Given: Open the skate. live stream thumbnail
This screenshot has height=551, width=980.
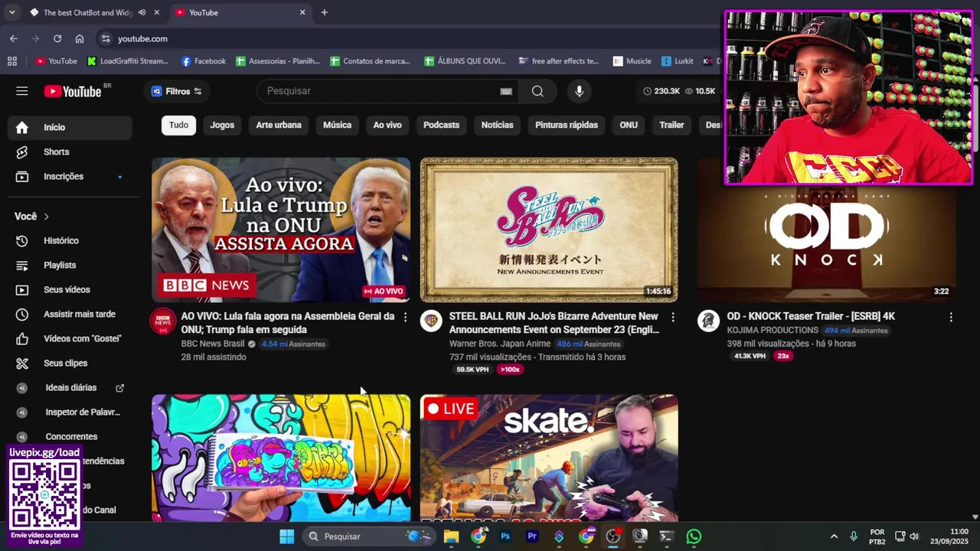Looking at the screenshot, I should click(x=549, y=458).
